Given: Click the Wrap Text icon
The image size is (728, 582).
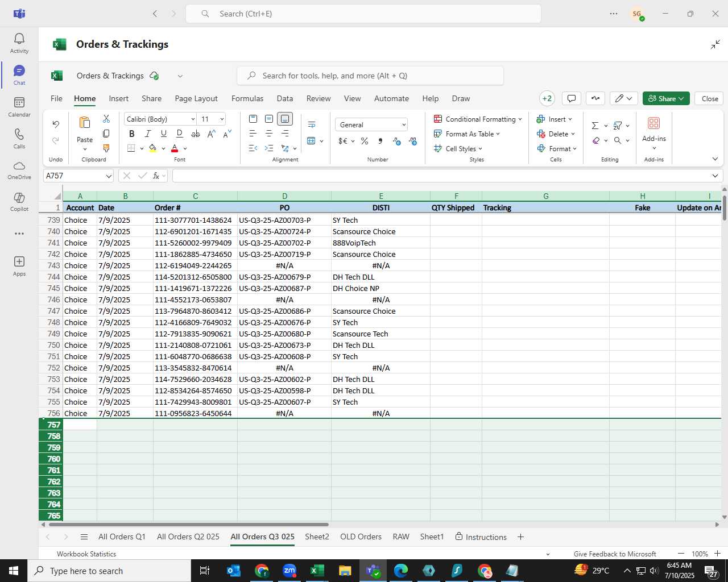Looking at the screenshot, I should pos(312,124).
